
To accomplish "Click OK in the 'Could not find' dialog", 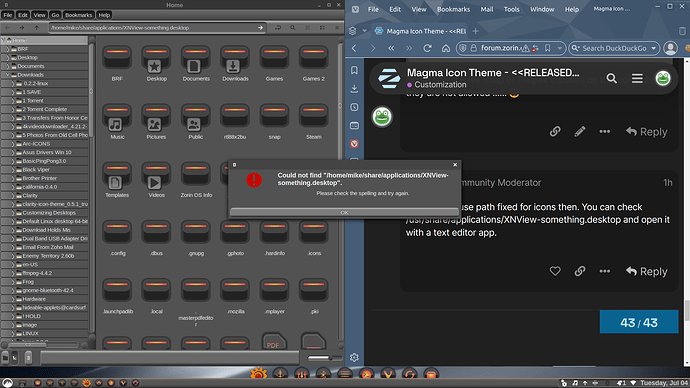I will point(344,212).
